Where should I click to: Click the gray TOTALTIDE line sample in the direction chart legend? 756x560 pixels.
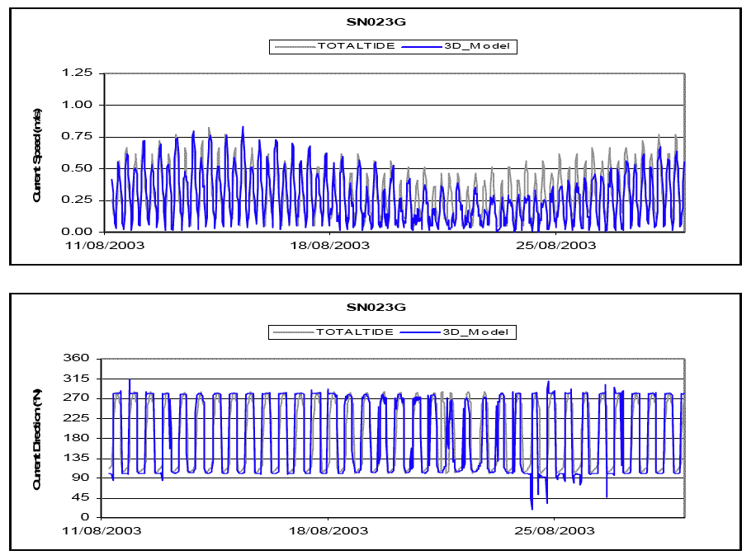[292, 332]
